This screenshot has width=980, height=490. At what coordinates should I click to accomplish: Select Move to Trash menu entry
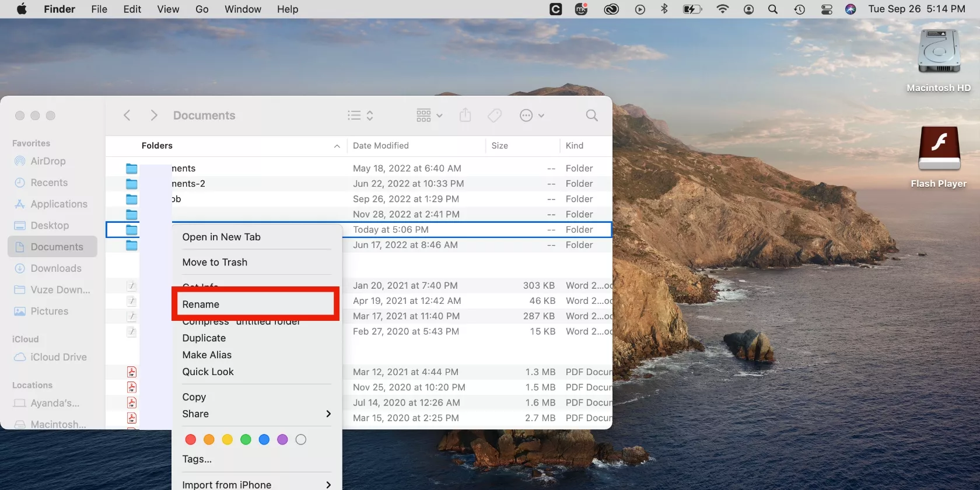click(x=215, y=262)
